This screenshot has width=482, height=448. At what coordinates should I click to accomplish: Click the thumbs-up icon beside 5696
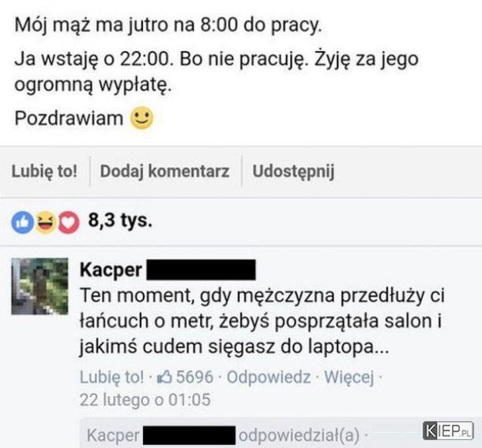click(x=164, y=377)
